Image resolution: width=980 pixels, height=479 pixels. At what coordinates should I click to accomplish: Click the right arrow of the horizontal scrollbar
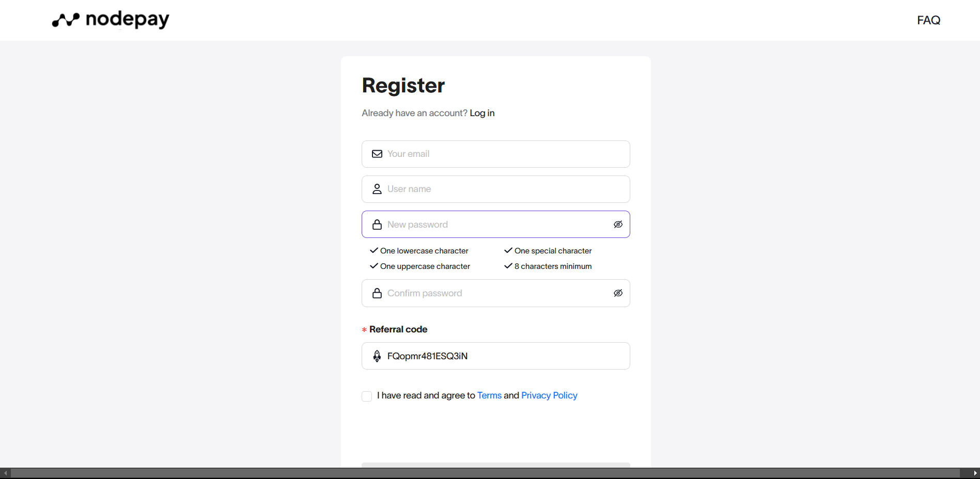coord(976,472)
